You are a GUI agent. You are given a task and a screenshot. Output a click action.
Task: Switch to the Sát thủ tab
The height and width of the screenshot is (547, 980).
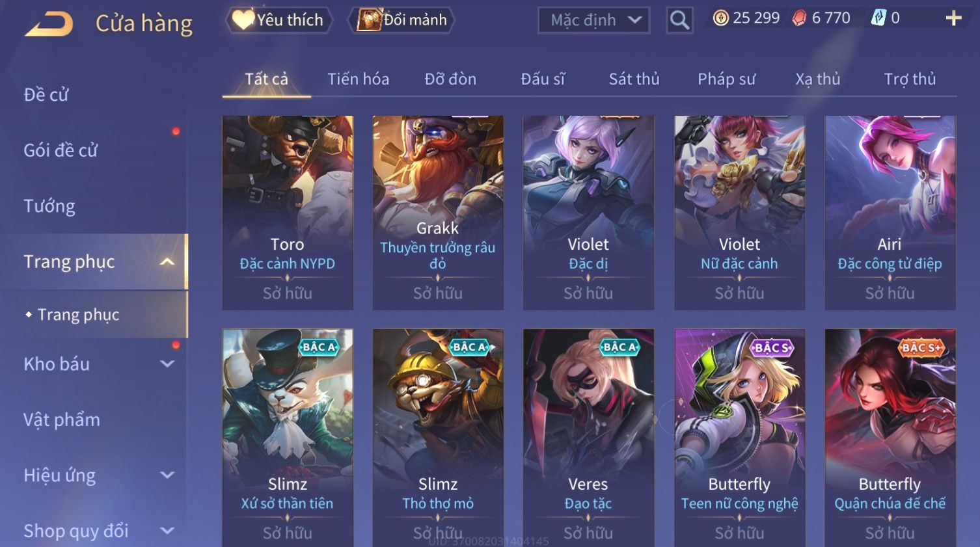[634, 79]
